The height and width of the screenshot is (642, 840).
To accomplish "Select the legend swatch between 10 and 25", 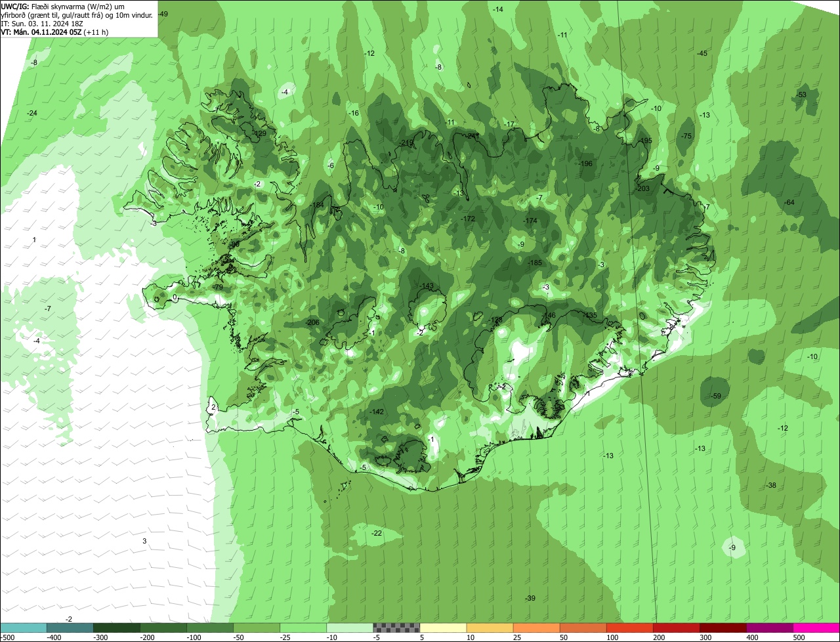I will [x=490, y=628].
